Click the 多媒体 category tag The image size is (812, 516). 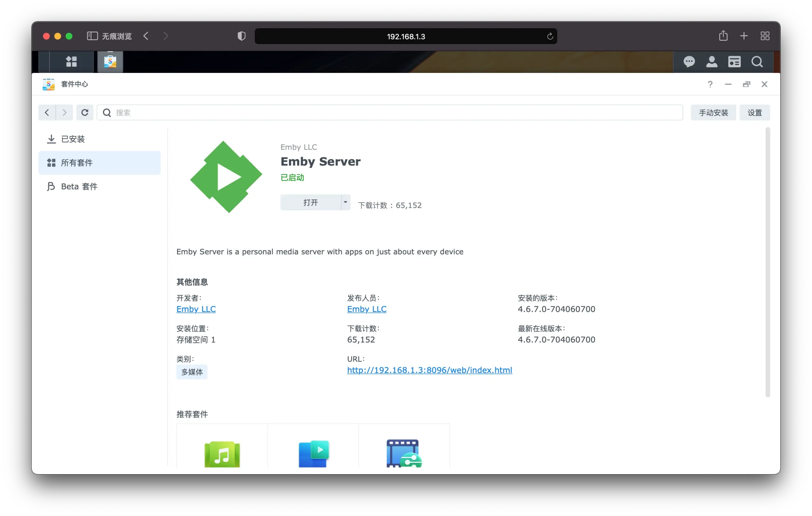click(x=192, y=372)
